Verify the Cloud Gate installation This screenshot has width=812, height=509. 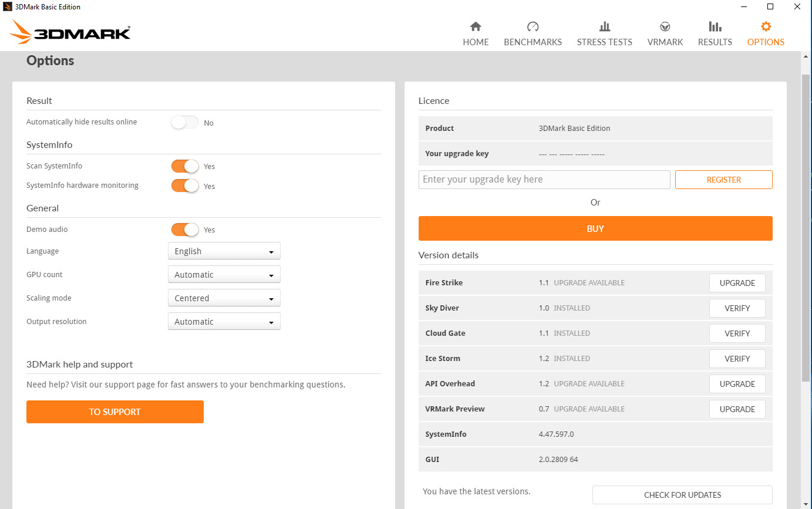point(737,333)
